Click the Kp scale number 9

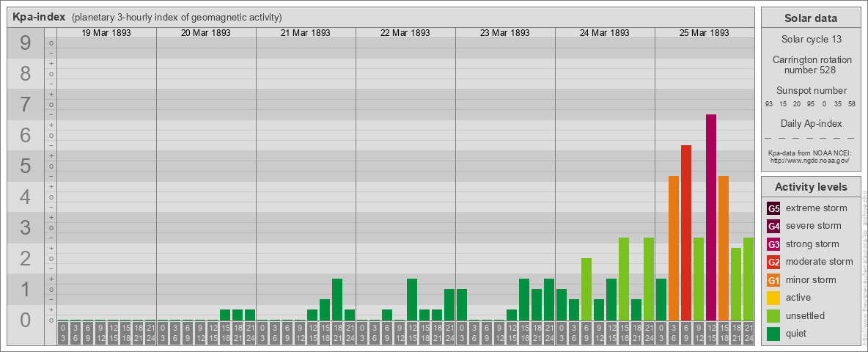[25, 43]
